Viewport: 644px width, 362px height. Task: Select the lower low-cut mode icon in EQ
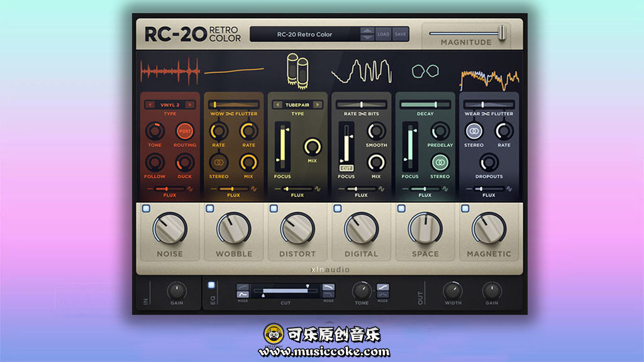[x=243, y=294]
